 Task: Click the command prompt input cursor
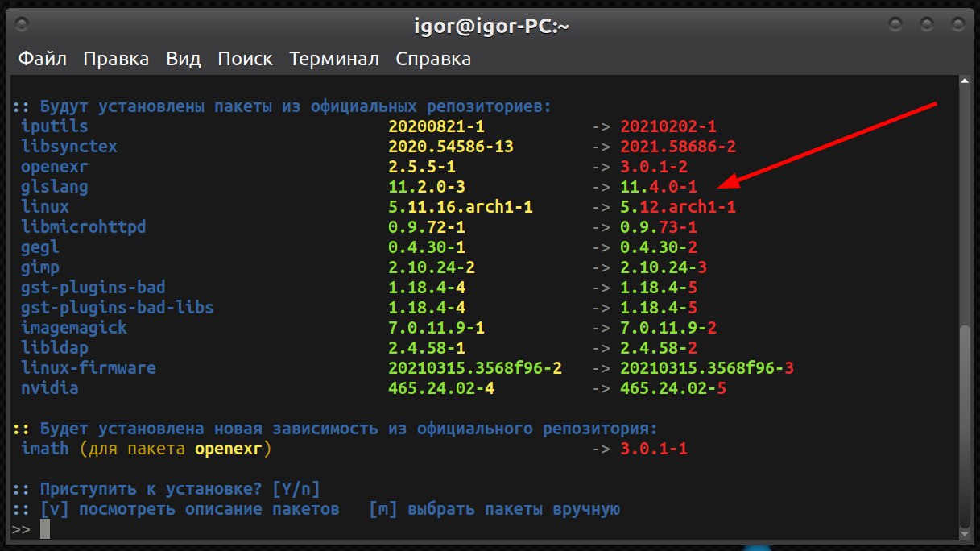[x=45, y=528]
